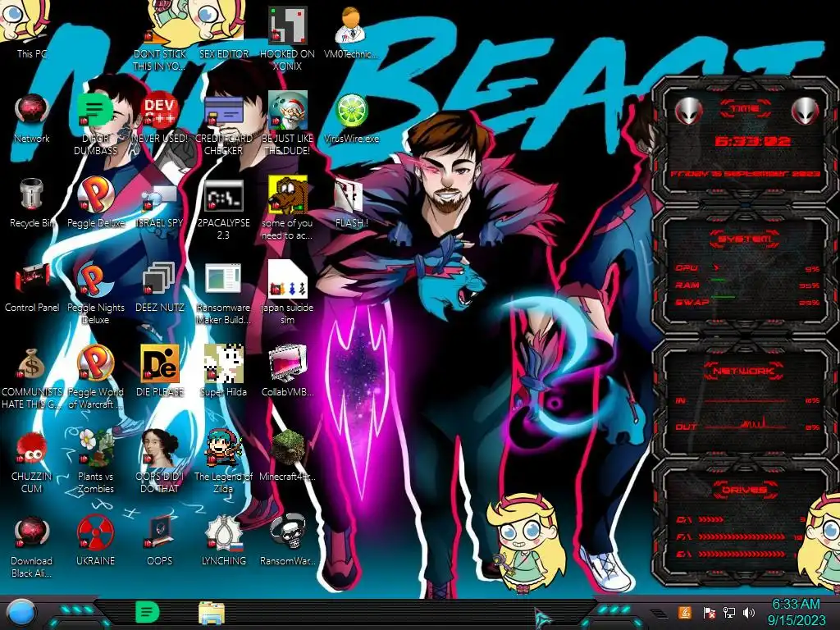Select the OOPS desktop shortcut
This screenshot has height=630, width=840.
point(160,541)
